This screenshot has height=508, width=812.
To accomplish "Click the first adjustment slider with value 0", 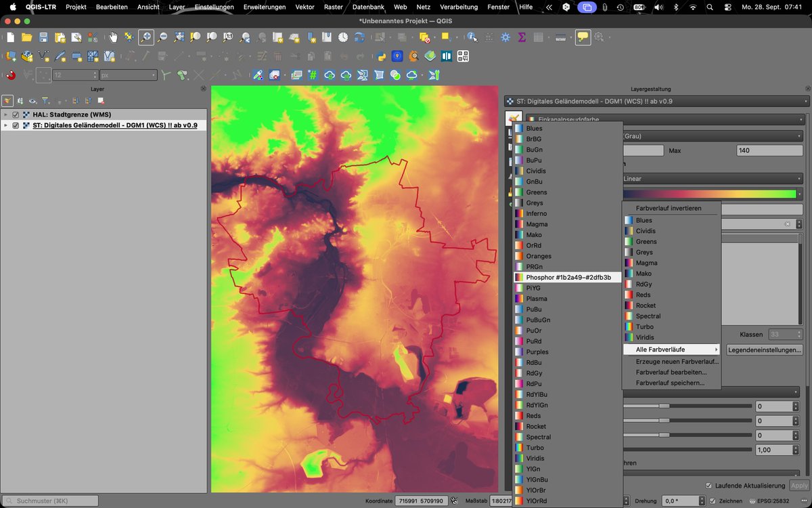I will pyautogui.click(x=687, y=406).
